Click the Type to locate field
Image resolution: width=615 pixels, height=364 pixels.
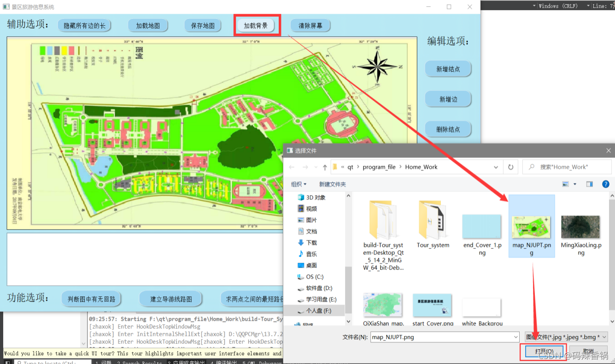pos(53,362)
